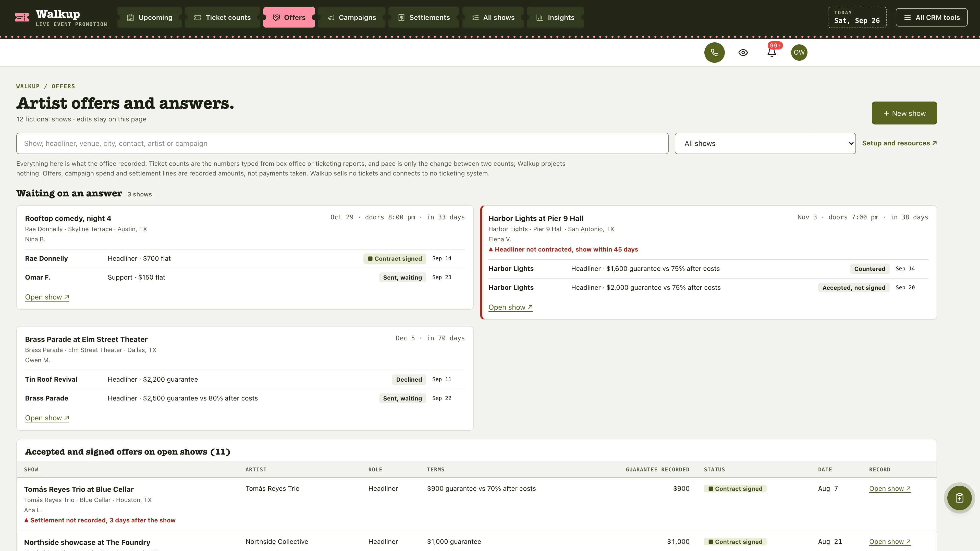The height and width of the screenshot is (551, 980).
Task: Open show link in Tomás Reyes Trio row
Action: [890, 489]
